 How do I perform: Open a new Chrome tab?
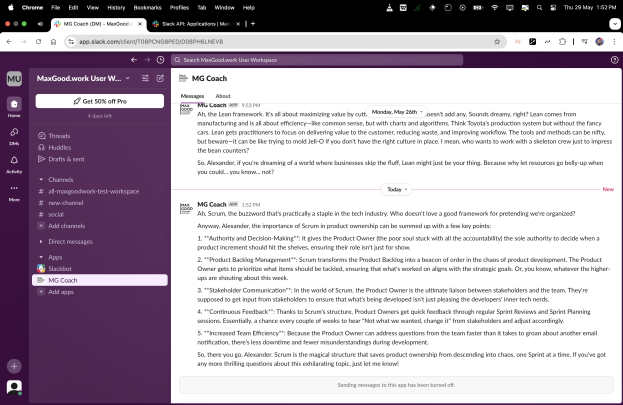(x=253, y=24)
